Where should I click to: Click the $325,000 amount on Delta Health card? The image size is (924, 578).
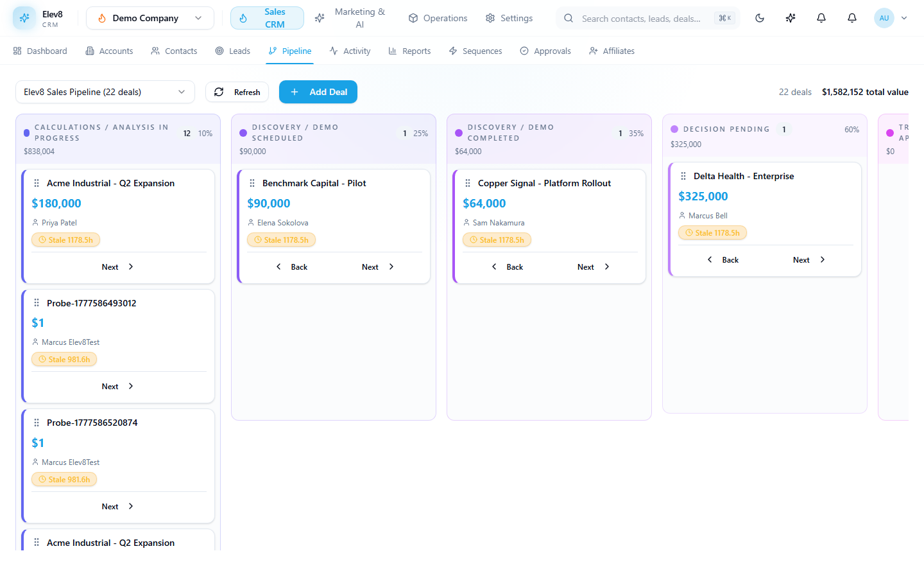[703, 197]
